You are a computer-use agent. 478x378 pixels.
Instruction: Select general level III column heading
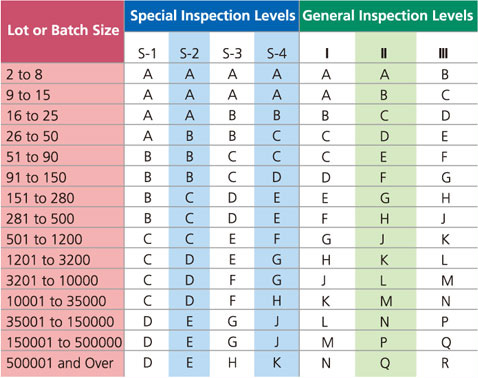tap(443, 53)
